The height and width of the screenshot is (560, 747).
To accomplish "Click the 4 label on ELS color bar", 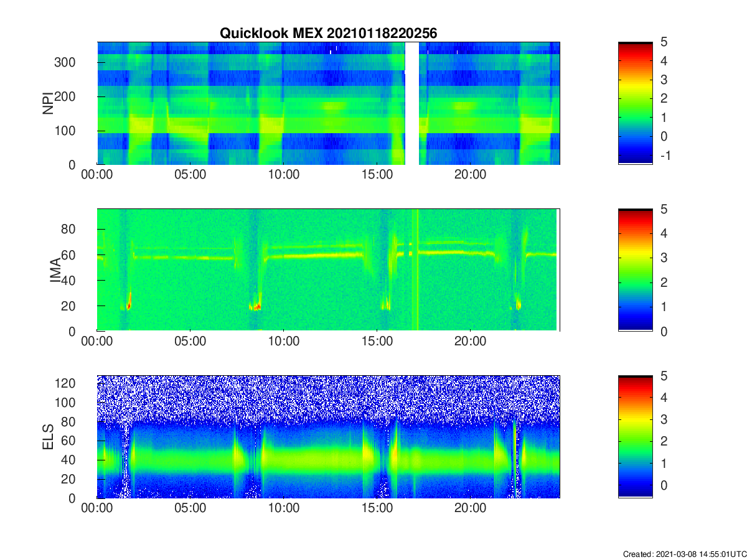I will click(664, 397).
